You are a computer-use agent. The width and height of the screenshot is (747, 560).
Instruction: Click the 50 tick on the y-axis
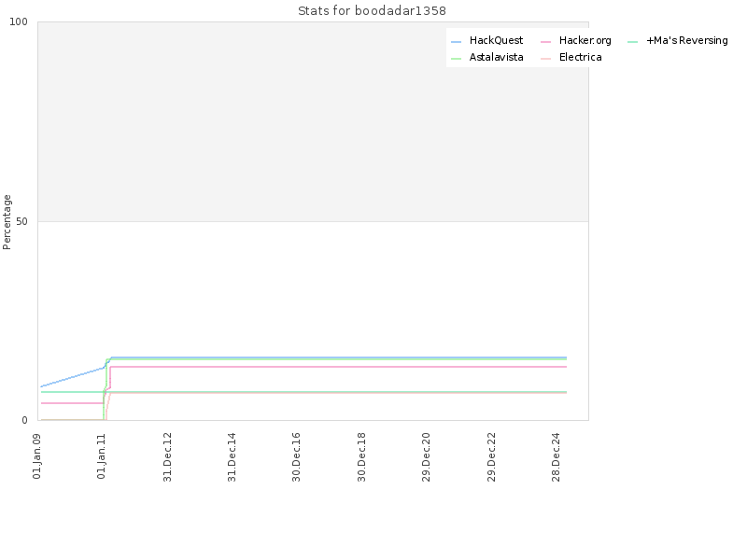pyautogui.click(x=21, y=221)
